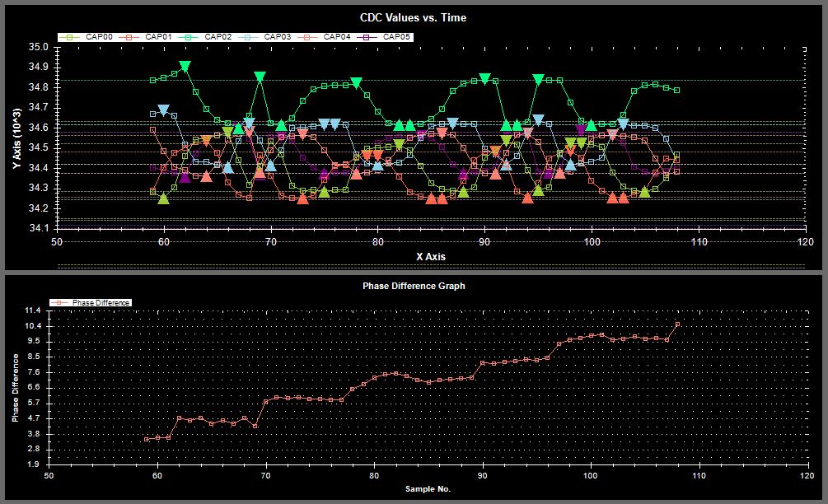Click the vertical "Phase Difference" axis label
The height and width of the screenshot is (504, 828).
(x=15, y=387)
